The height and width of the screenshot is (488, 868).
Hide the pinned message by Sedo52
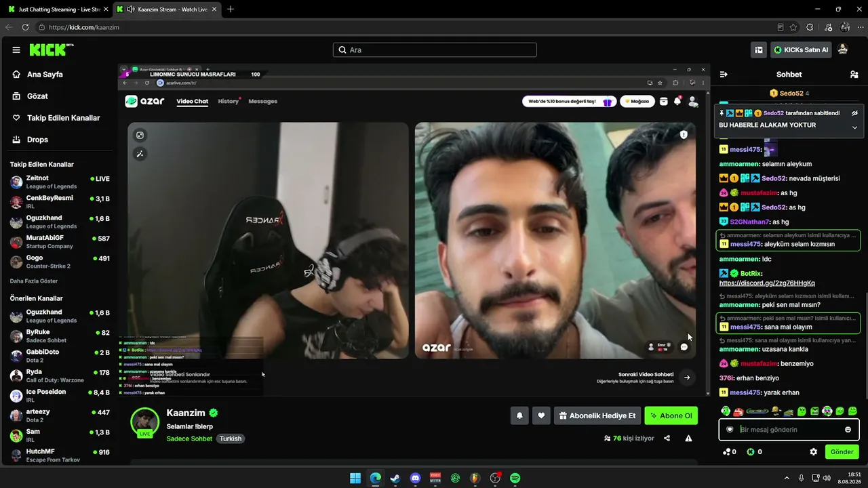click(x=854, y=113)
